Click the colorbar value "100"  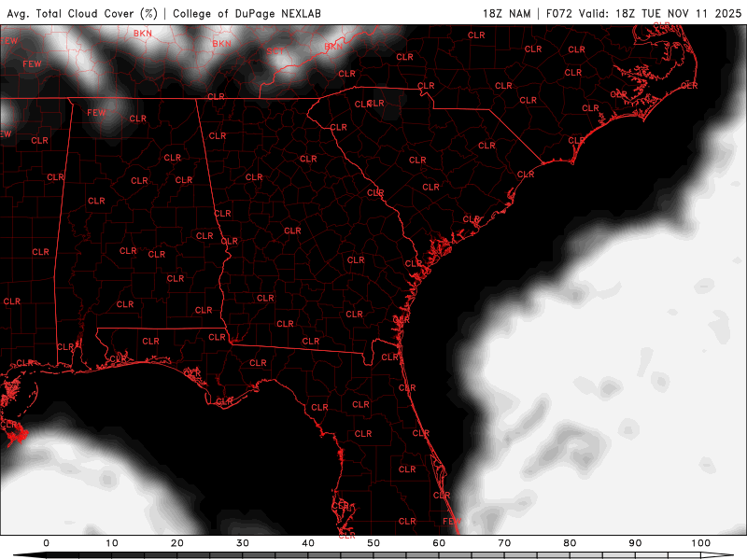pos(701,543)
